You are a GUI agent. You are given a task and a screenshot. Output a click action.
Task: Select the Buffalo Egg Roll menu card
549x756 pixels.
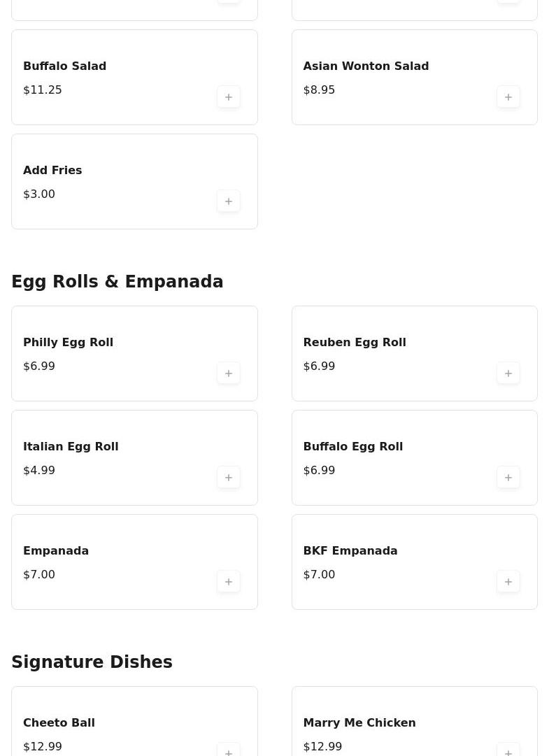pyautogui.click(x=414, y=457)
